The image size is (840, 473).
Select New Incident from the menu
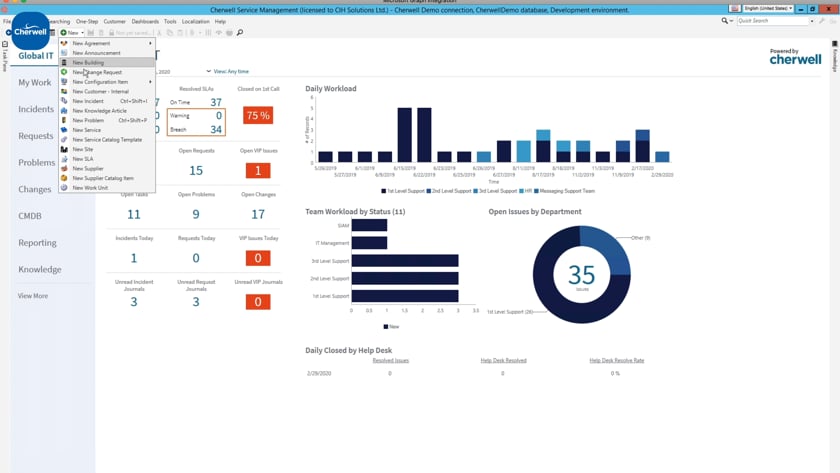[107, 101]
